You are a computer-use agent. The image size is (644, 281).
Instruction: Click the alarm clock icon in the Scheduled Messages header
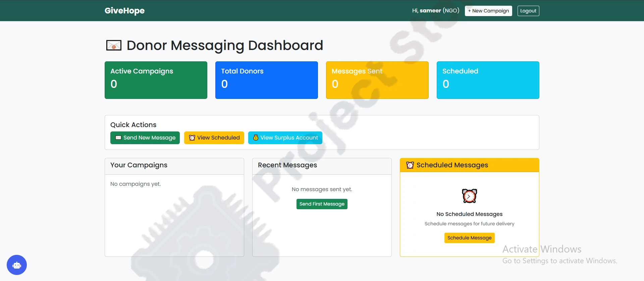[410, 165]
